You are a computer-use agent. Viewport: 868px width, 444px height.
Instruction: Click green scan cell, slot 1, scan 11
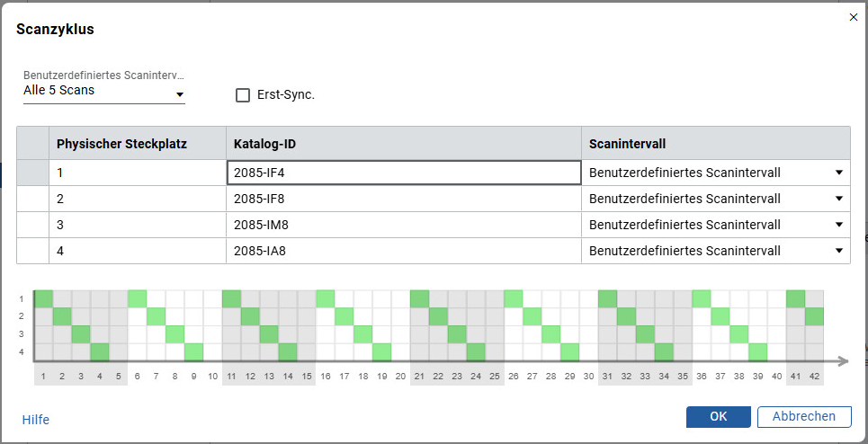tap(231, 298)
